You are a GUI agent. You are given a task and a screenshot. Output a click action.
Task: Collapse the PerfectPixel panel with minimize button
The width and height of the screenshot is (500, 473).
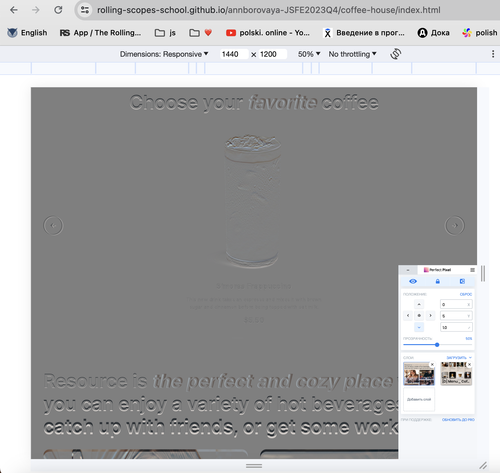408,270
